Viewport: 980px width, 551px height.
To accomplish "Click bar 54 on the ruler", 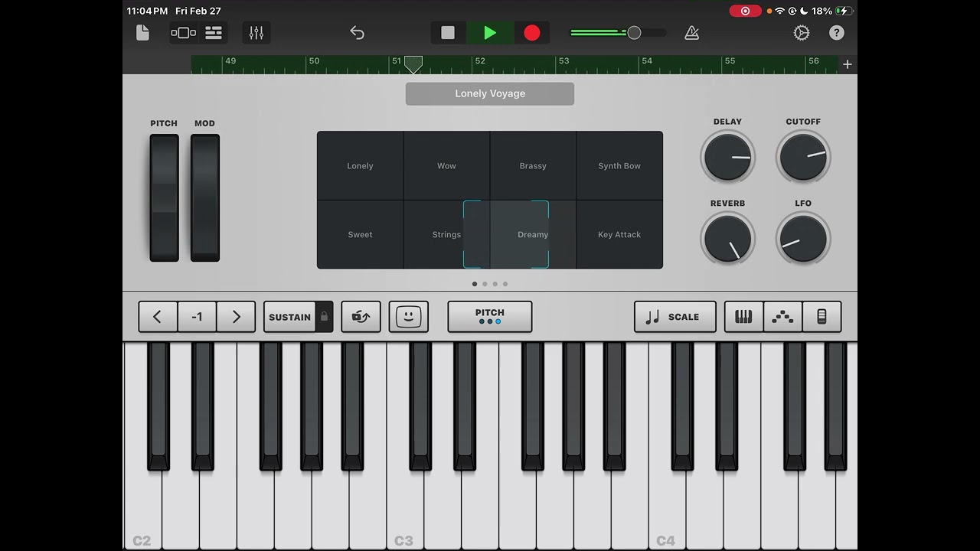I will pos(647,61).
